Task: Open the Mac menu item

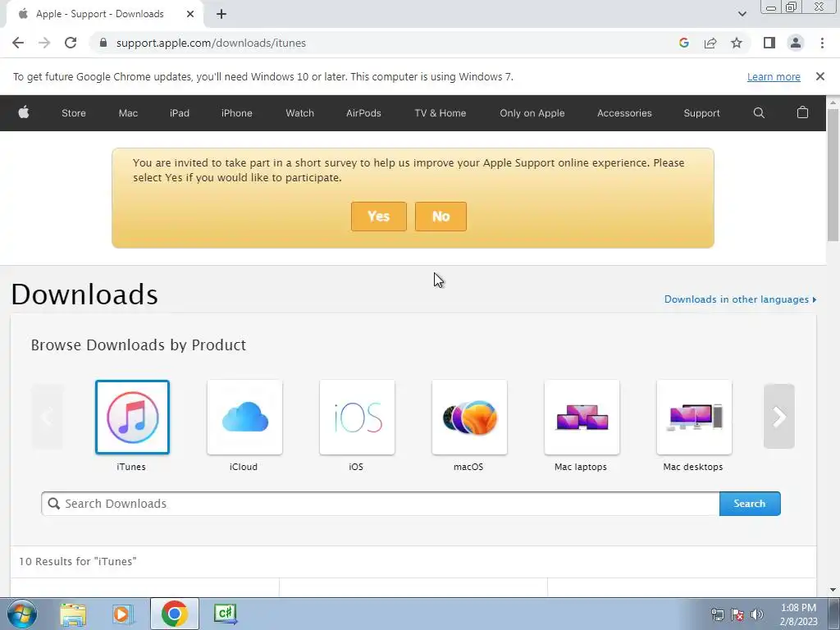Action: pos(128,113)
